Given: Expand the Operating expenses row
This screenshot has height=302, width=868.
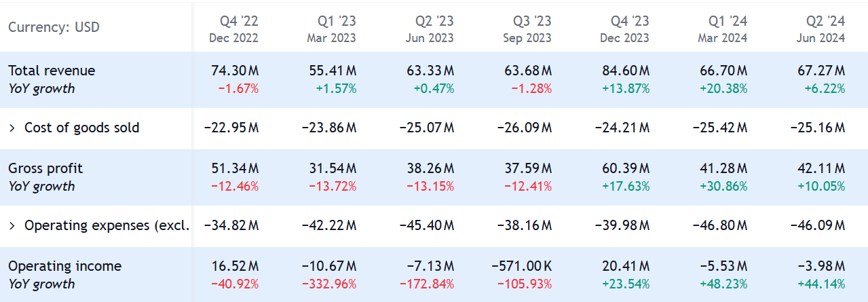Looking at the screenshot, I should tap(12, 225).
